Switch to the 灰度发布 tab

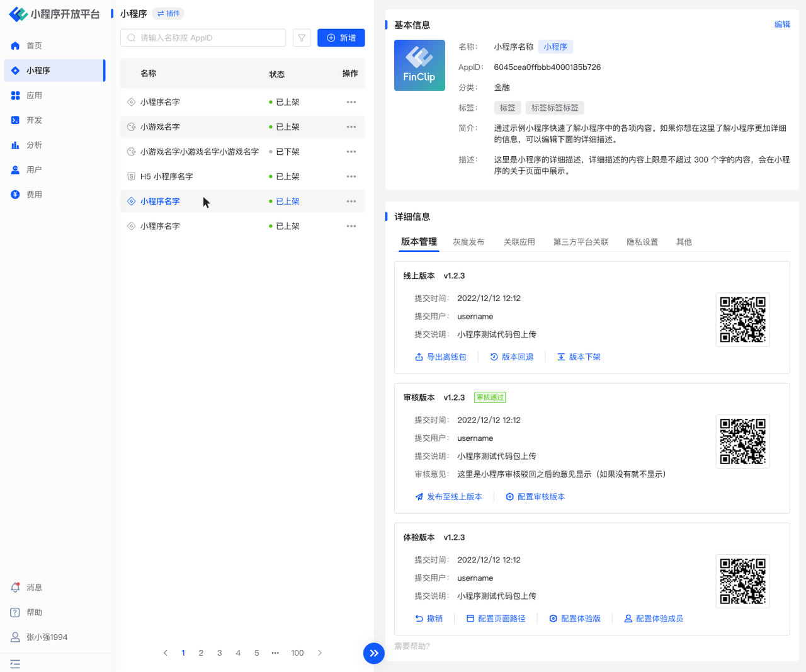pos(468,242)
